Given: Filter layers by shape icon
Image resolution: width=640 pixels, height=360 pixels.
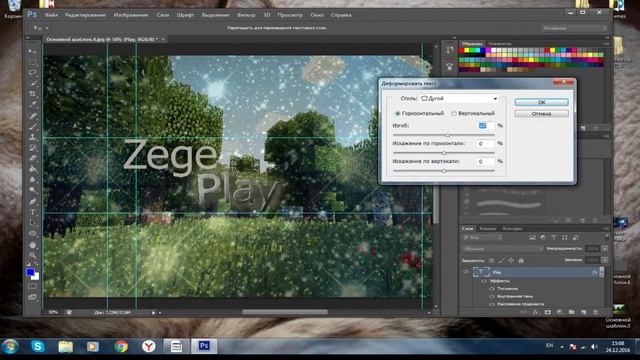Looking at the screenshot, I should click(x=564, y=237).
